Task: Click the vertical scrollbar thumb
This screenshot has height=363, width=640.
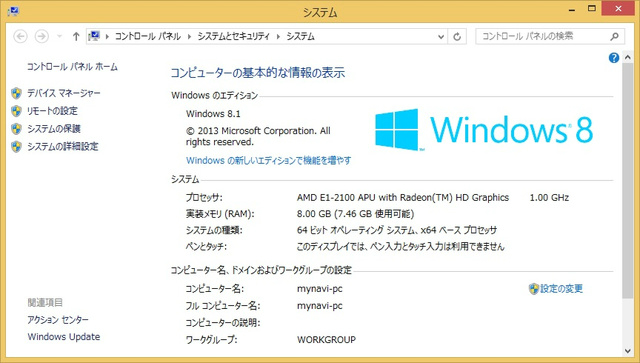Action: (628, 181)
